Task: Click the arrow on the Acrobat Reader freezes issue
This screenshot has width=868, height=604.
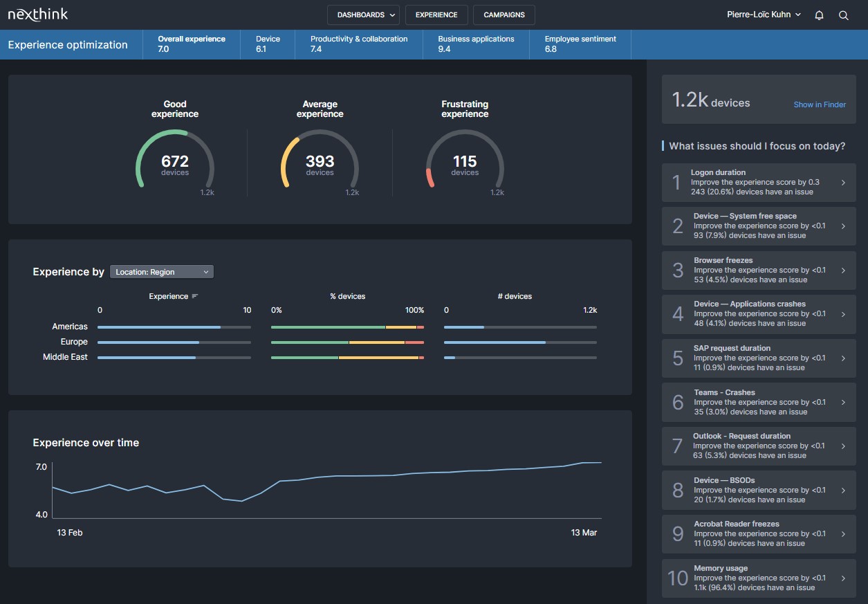Action: 843,533
